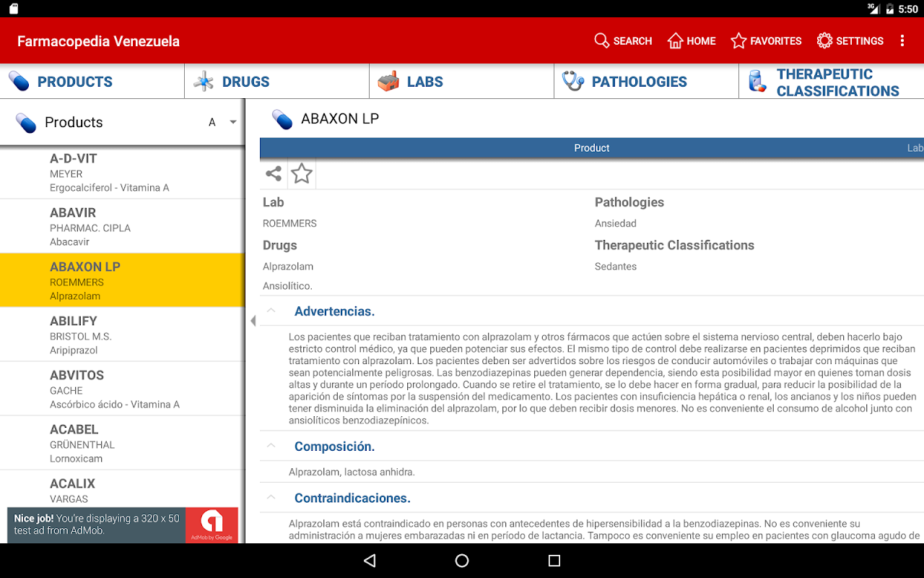Tap the Android Home circle button
This screenshot has width=924, height=578.
462,561
